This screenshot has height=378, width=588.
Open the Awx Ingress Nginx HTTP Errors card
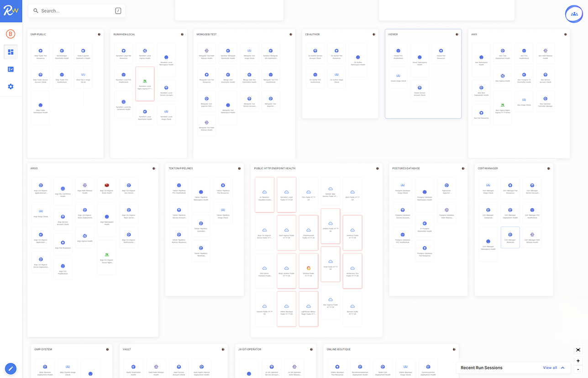[503, 108]
